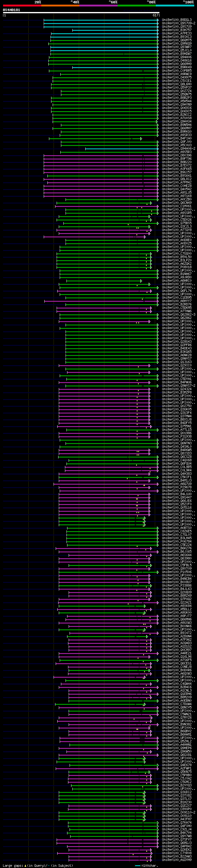Click the =100char. scale legend at bottom
The height and width of the screenshot is (868, 197).
(147, 866)
